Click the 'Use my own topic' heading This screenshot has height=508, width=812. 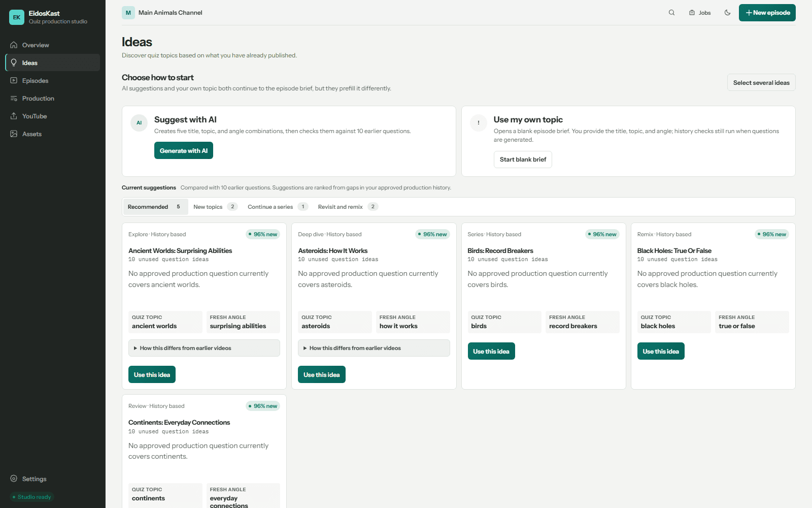[x=528, y=120]
